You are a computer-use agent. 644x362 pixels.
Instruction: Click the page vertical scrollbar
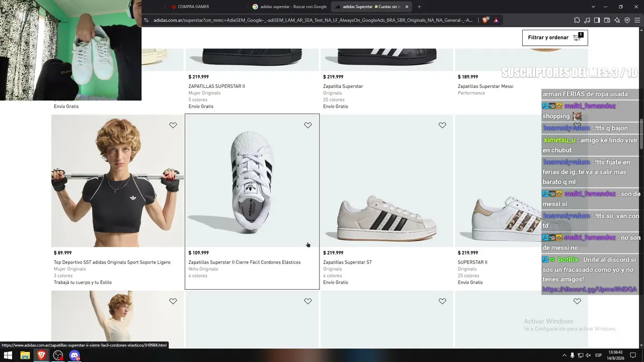tap(641, 133)
